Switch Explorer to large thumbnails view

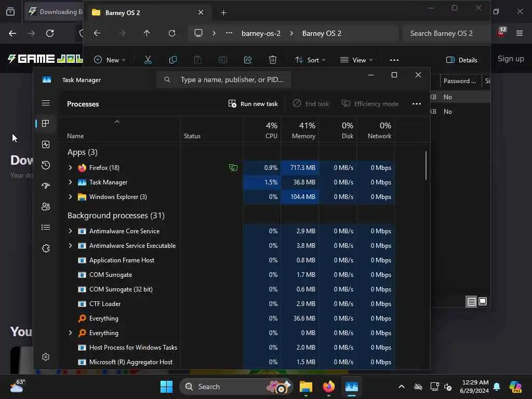[483, 302]
